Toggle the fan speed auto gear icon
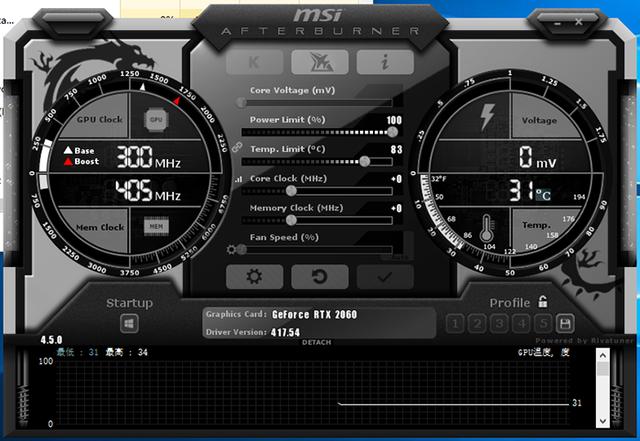The width and height of the screenshot is (640, 441). click(x=231, y=249)
